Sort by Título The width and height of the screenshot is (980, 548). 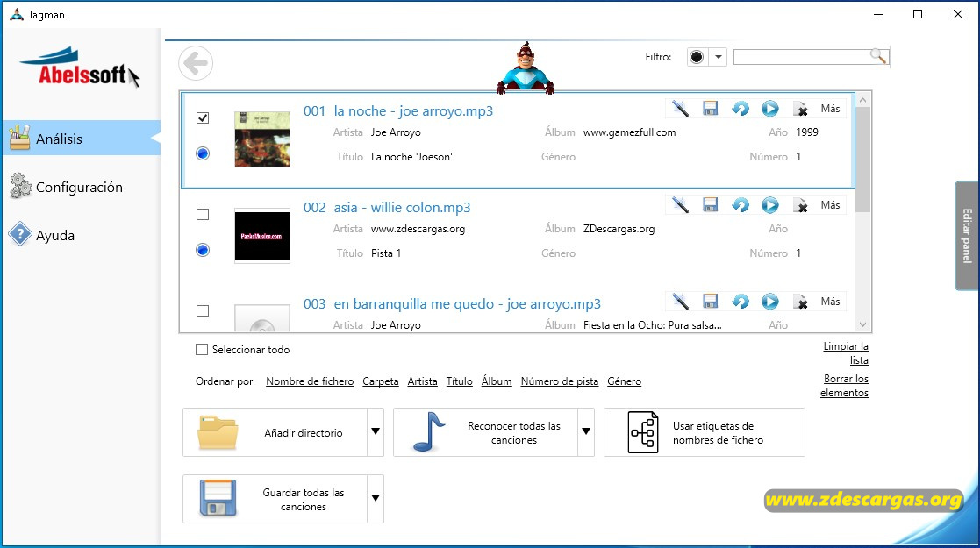(x=460, y=381)
